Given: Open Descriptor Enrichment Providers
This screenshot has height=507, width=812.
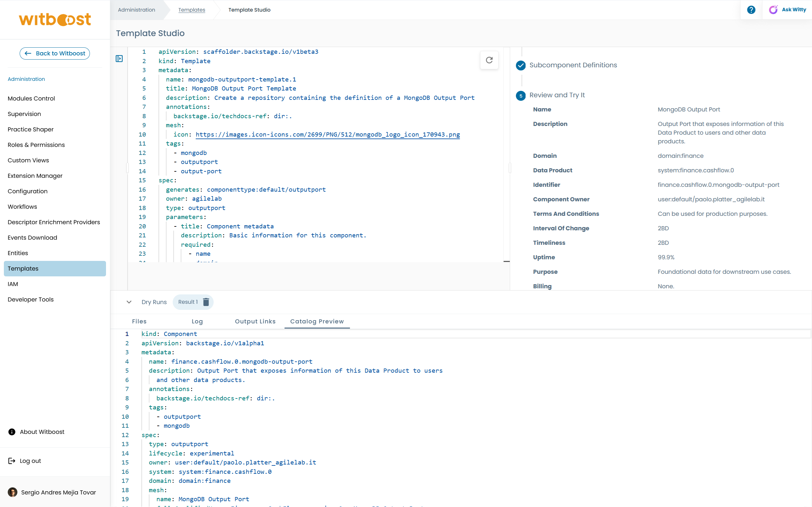Looking at the screenshot, I should coord(55,222).
